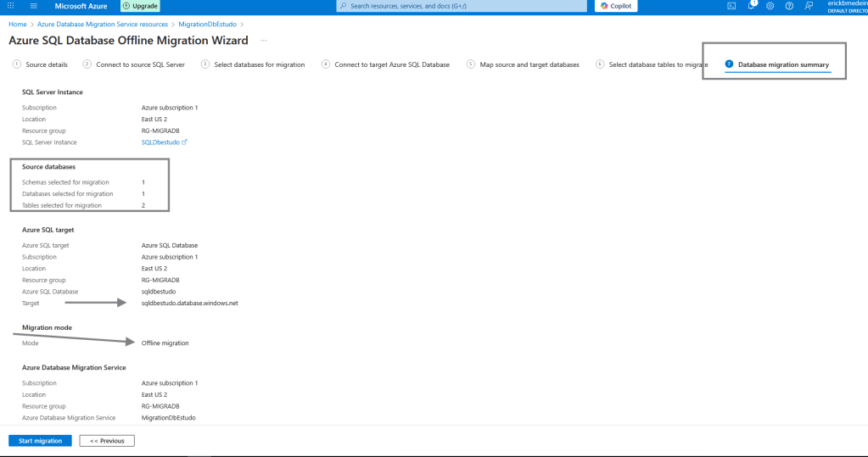The height and width of the screenshot is (457, 868).
Task: Click the Previous button
Action: pyautogui.click(x=107, y=441)
